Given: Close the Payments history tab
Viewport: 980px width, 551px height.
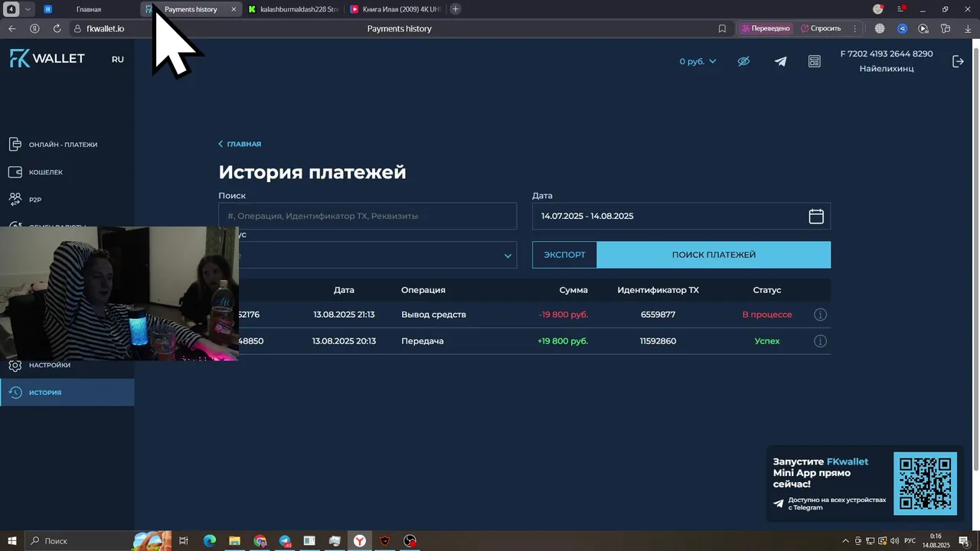Looking at the screenshot, I should [x=234, y=9].
